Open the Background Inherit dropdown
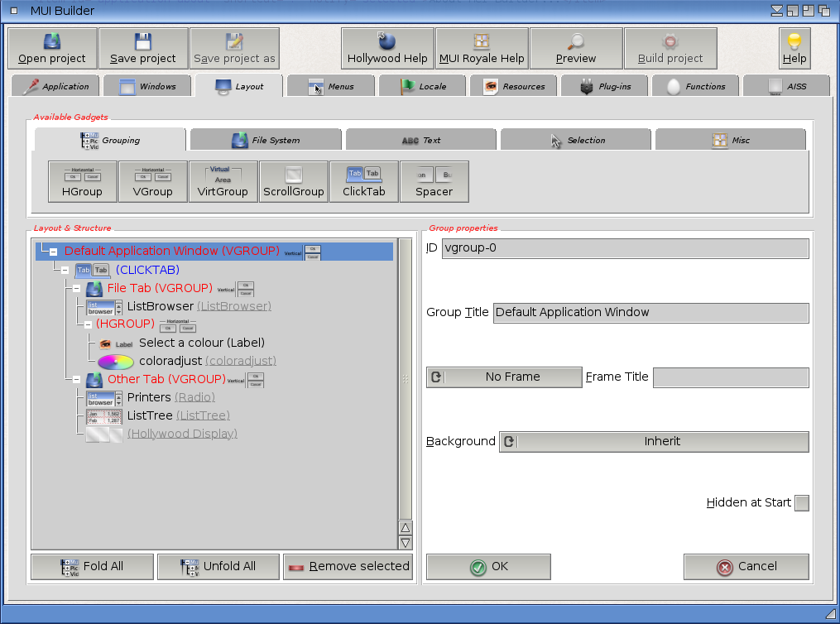 tap(654, 442)
